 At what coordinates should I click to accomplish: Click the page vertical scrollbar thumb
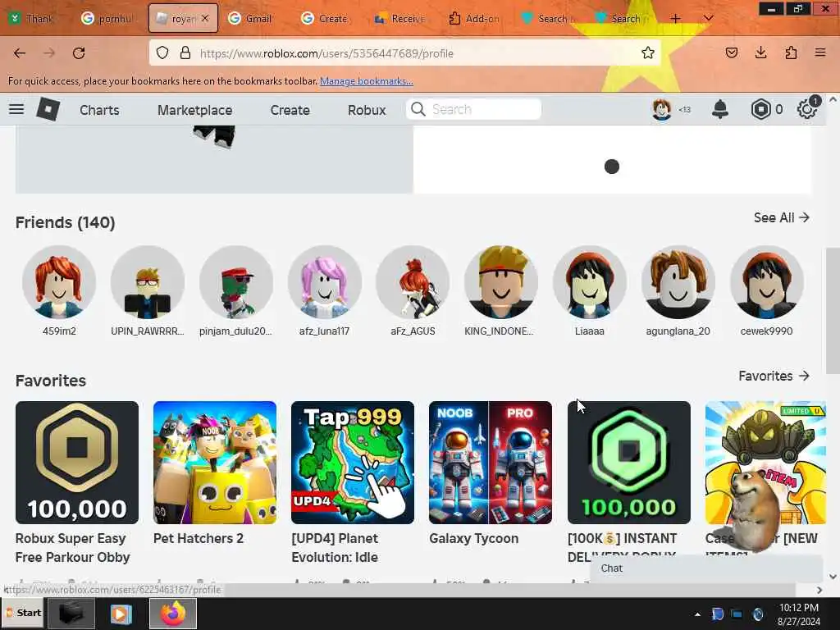(x=833, y=311)
